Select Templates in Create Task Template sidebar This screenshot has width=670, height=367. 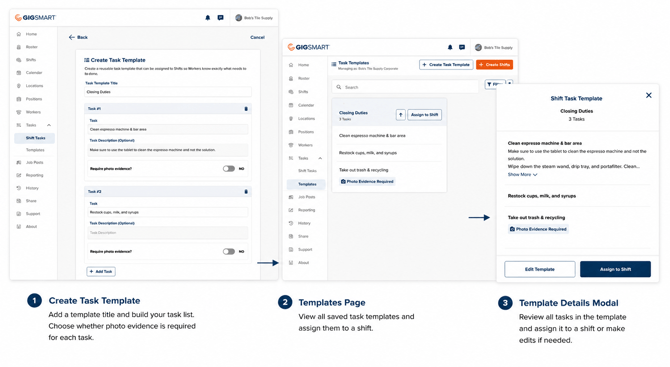(35, 150)
